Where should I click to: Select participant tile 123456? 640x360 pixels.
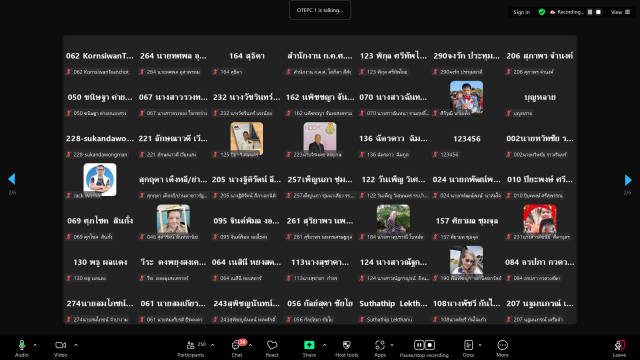467,143
